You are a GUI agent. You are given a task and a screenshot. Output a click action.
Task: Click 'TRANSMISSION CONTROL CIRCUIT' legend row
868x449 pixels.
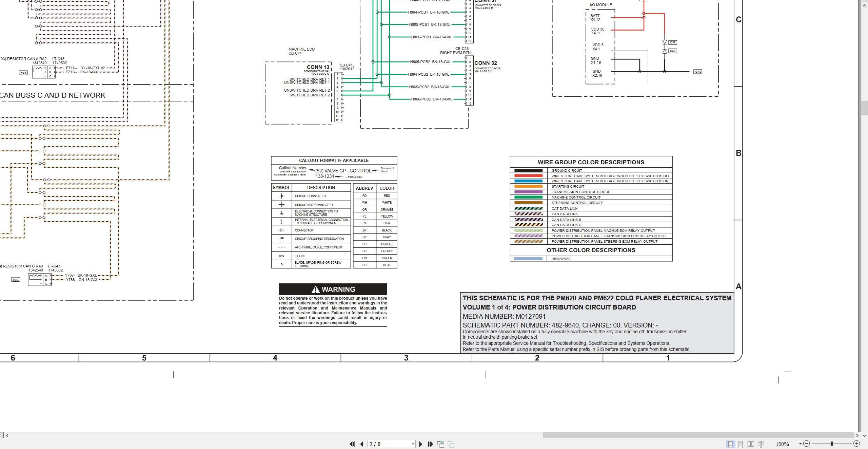[591, 192]
